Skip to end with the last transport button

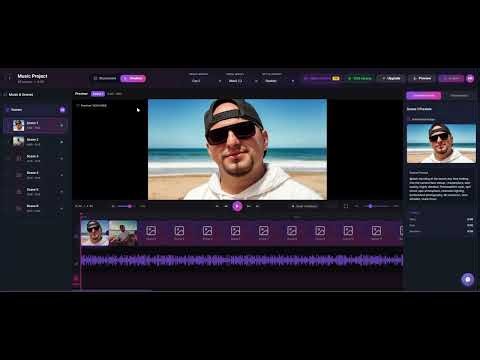257,206
